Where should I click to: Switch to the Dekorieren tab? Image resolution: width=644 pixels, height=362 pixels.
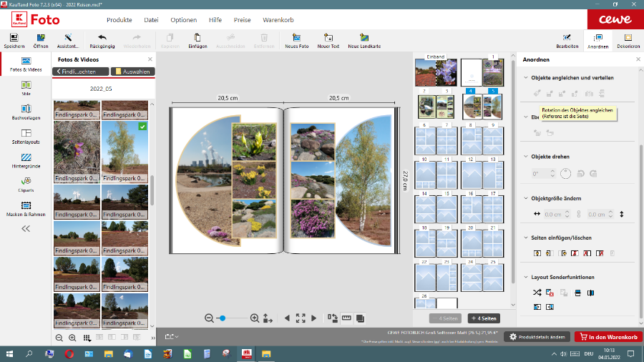[x=628, y=41]
